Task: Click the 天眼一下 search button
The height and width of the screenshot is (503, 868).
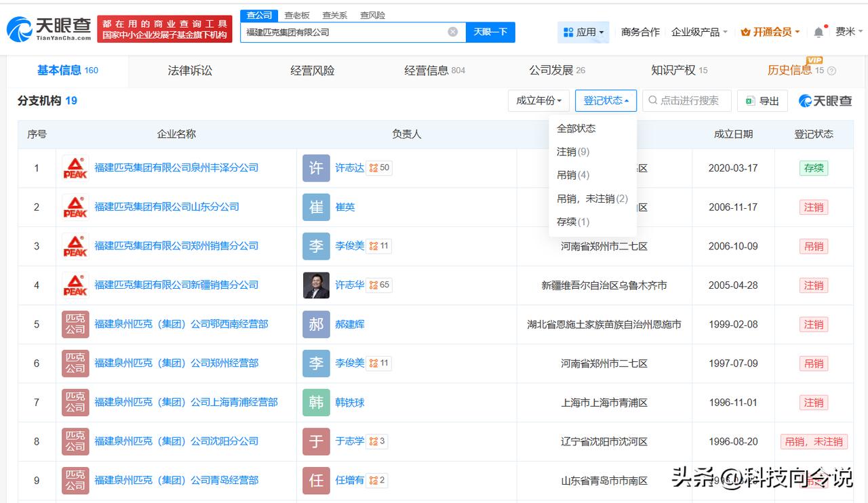Action: point(490,32)
